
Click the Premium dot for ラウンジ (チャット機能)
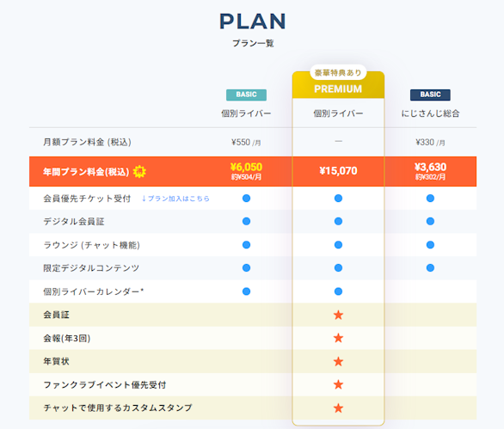pos(338,245)
